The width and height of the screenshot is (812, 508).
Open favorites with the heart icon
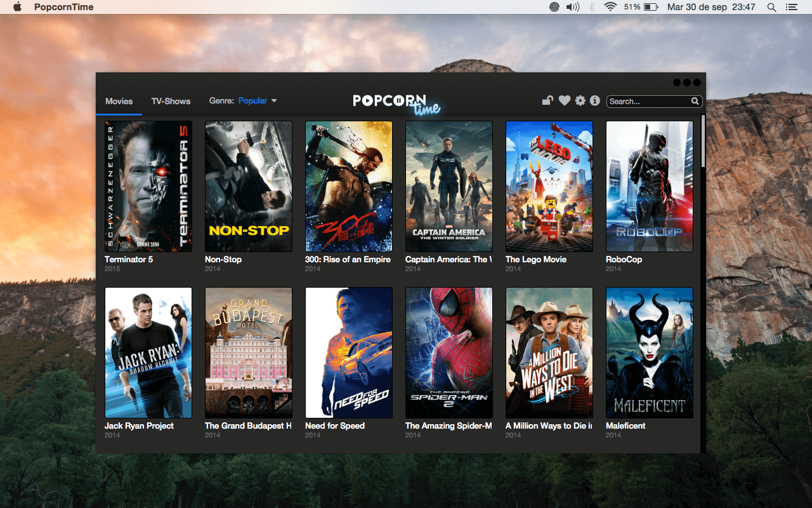(564, 100)
